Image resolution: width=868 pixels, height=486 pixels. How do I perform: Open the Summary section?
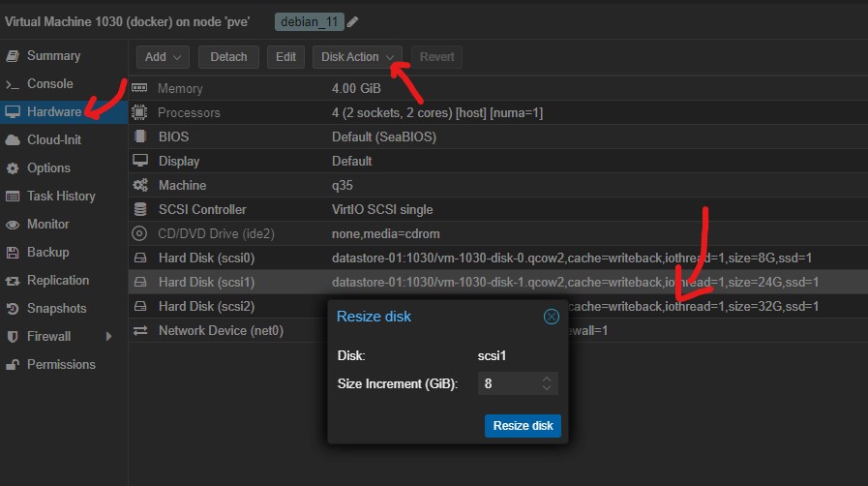(53, 56)
